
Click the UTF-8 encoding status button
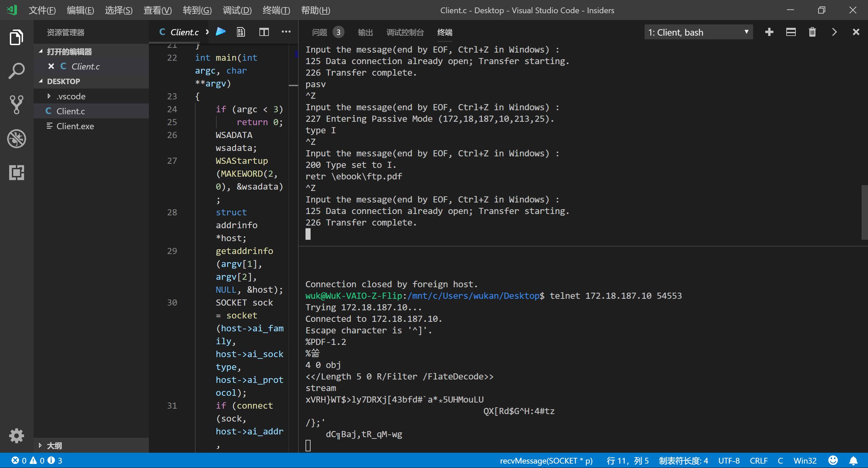729,461
